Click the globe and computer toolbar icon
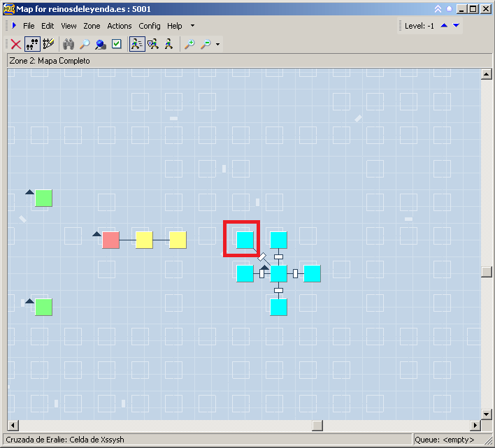Viewport: 495px width, 448px height. click(x=101, y=44)
